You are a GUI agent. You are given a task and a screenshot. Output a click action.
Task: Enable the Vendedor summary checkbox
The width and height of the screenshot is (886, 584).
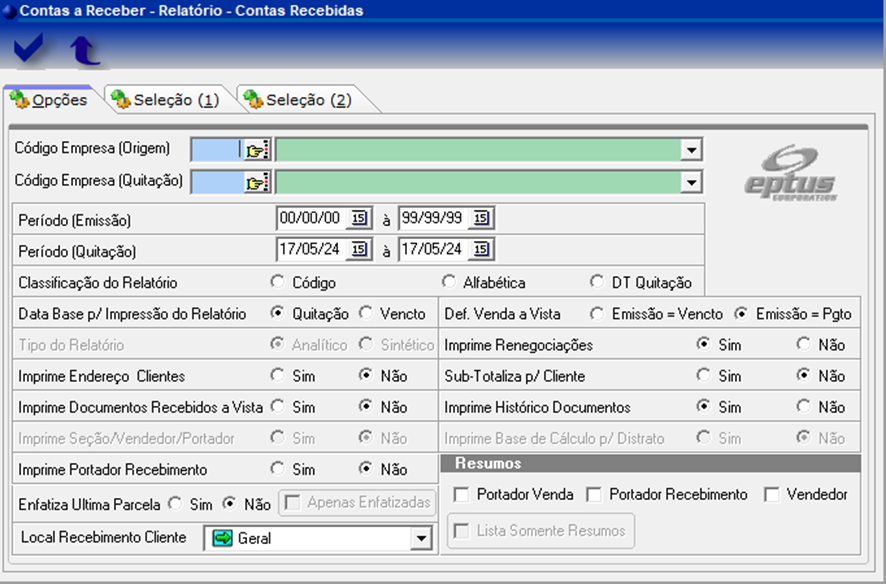coord(771,495)
